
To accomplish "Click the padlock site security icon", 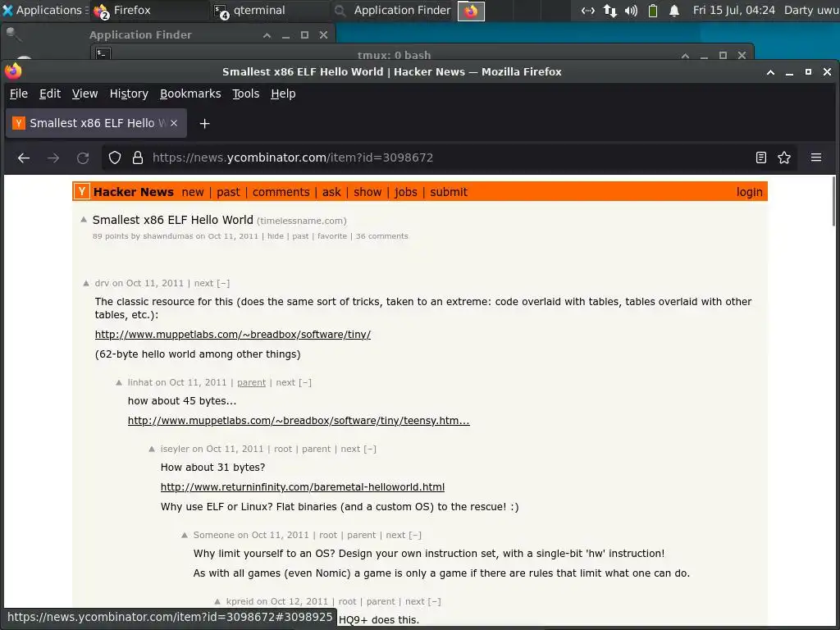I will coord(138,157).
